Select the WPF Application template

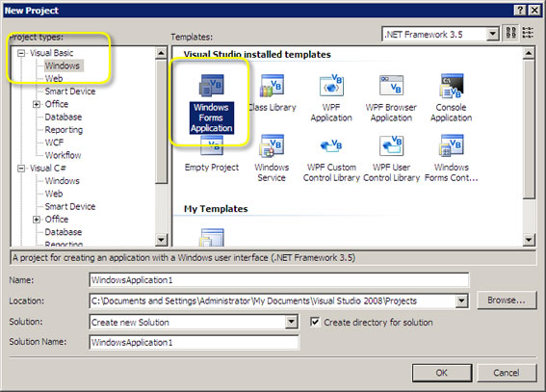(331, 98)
